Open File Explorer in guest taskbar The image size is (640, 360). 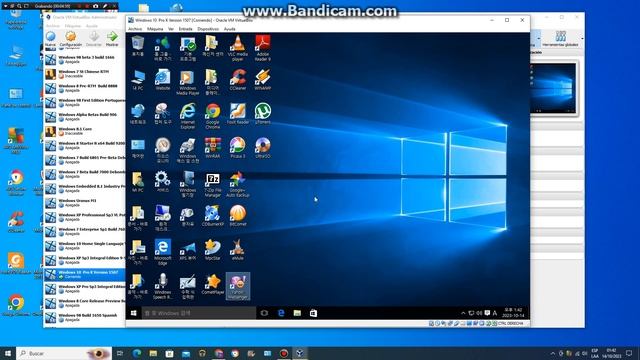(297, 313)
